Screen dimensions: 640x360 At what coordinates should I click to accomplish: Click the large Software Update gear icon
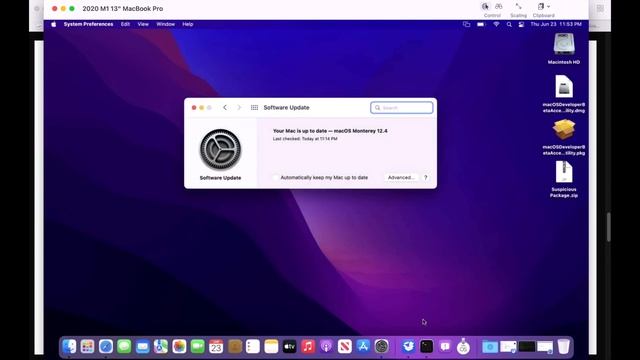point(220,149)
